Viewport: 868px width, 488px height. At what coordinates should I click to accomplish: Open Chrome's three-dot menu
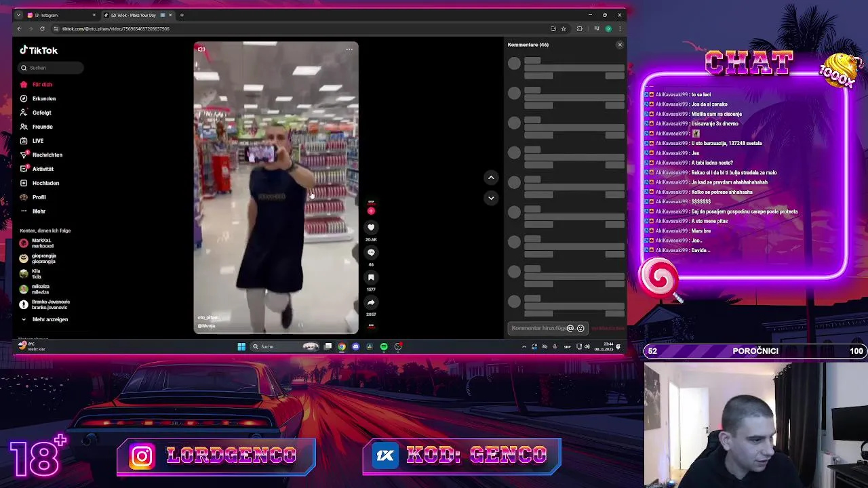(x=619, y=28)
